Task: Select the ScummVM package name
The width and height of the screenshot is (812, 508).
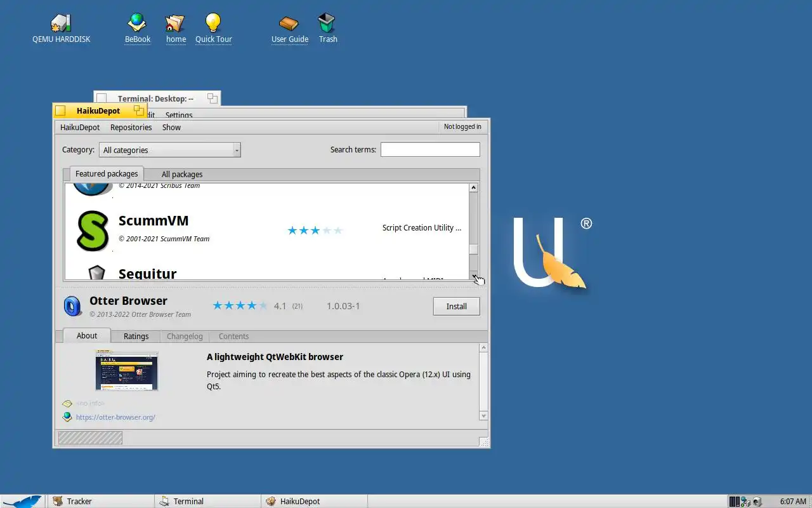Action: [154, 221]
